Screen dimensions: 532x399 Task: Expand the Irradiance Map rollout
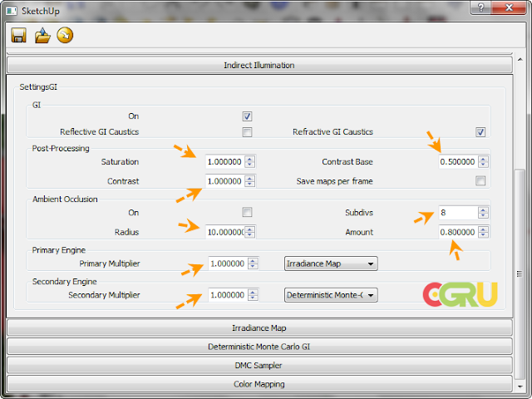pyautogui.click(x=259, y=328)
